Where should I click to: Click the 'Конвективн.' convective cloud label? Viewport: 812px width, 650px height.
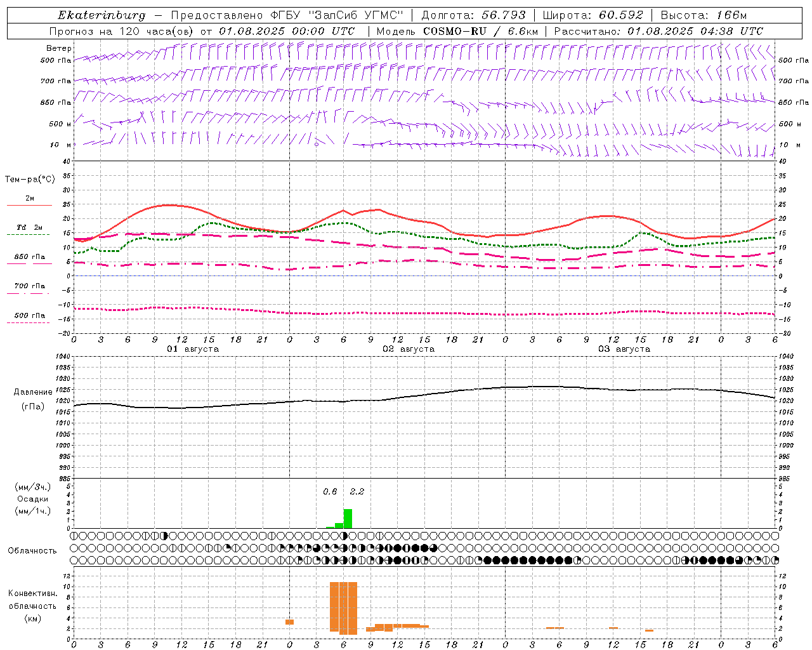click(x=33, y=594)
